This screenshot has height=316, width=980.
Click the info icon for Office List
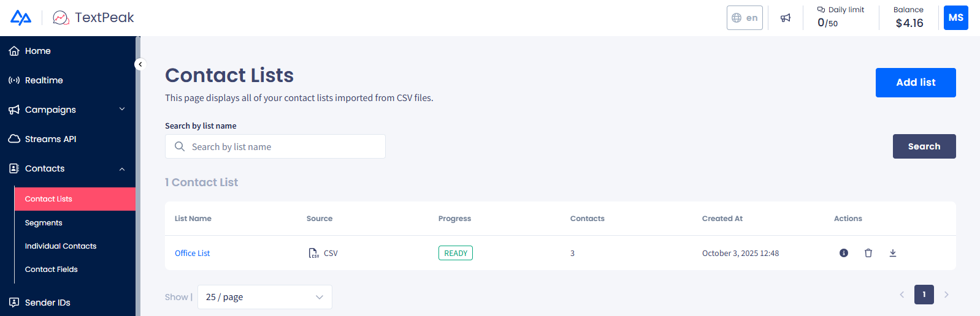(x=844, y=253)
